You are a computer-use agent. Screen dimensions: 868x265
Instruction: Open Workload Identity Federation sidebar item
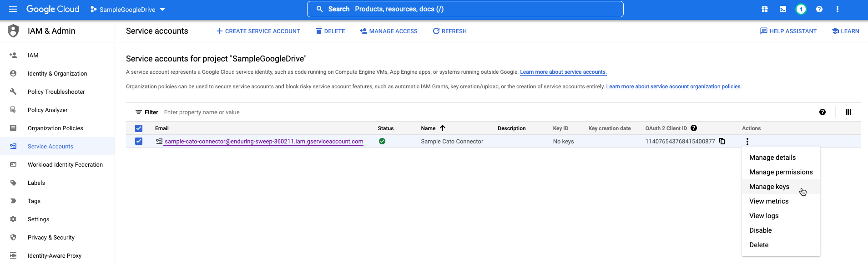(57, 164)
